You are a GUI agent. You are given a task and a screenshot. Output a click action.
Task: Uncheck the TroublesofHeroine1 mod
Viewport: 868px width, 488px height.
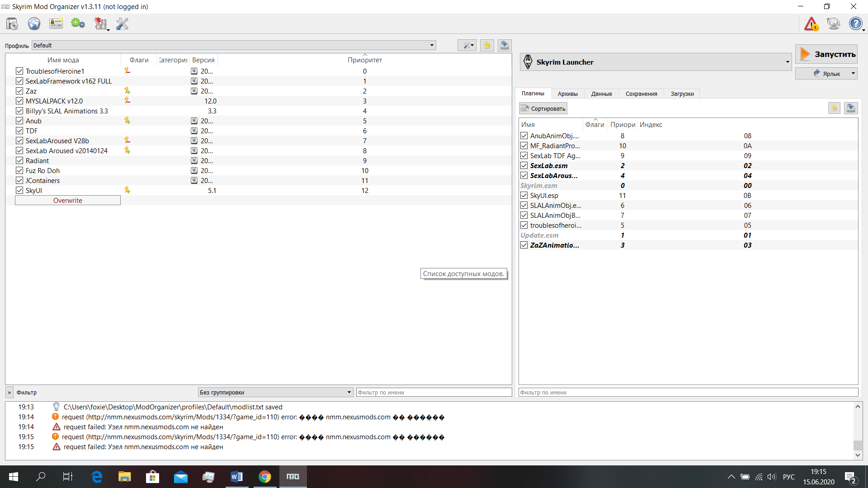19,71
